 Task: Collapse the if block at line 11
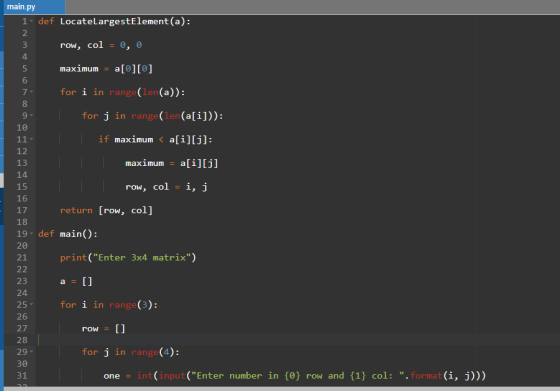point(32,139)
